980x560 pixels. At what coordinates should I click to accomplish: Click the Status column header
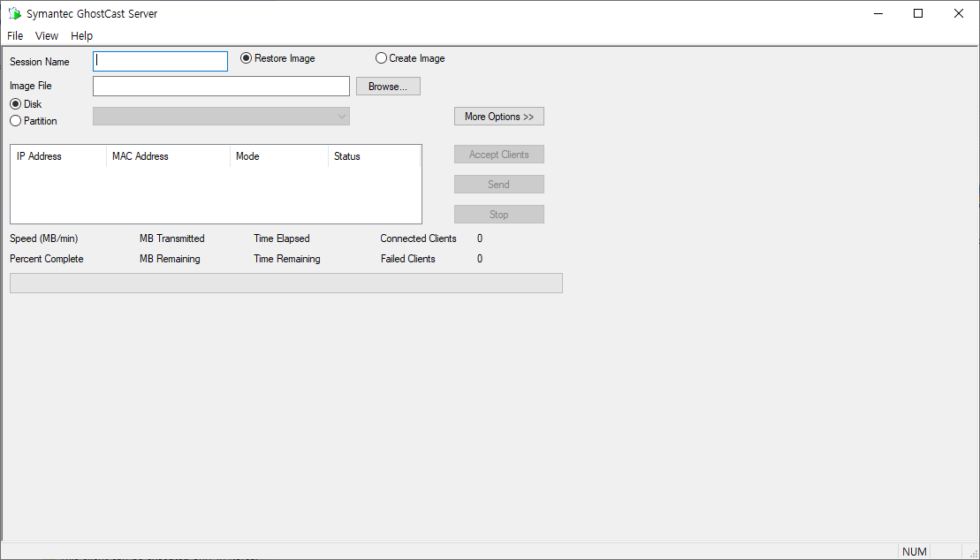374,156
